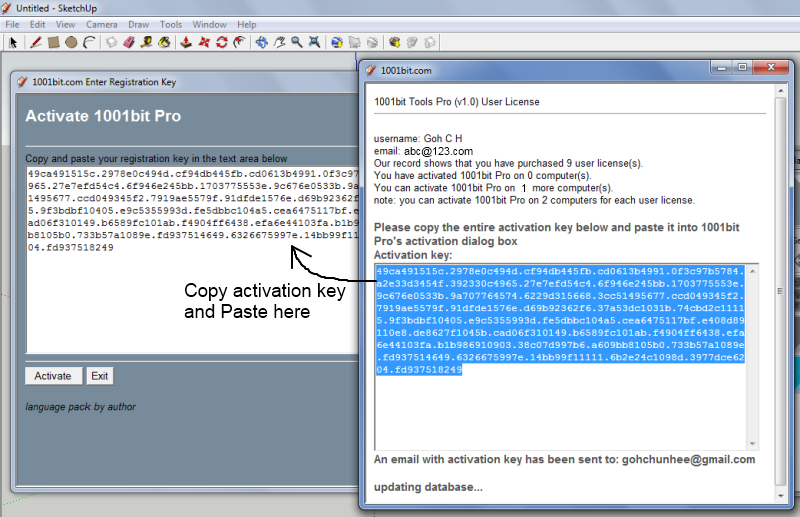Open the Get Models icon

(x=394, y=42)
